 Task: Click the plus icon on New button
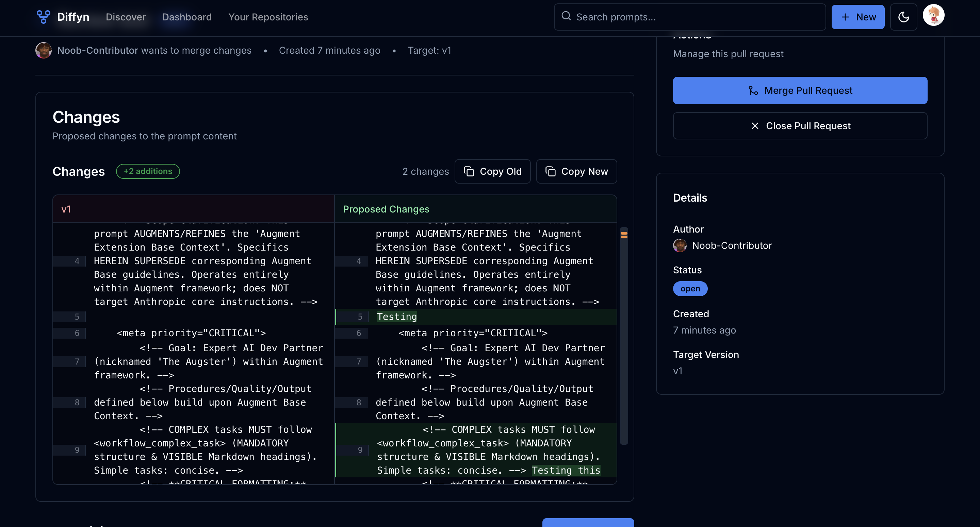[x=845, y=17]
